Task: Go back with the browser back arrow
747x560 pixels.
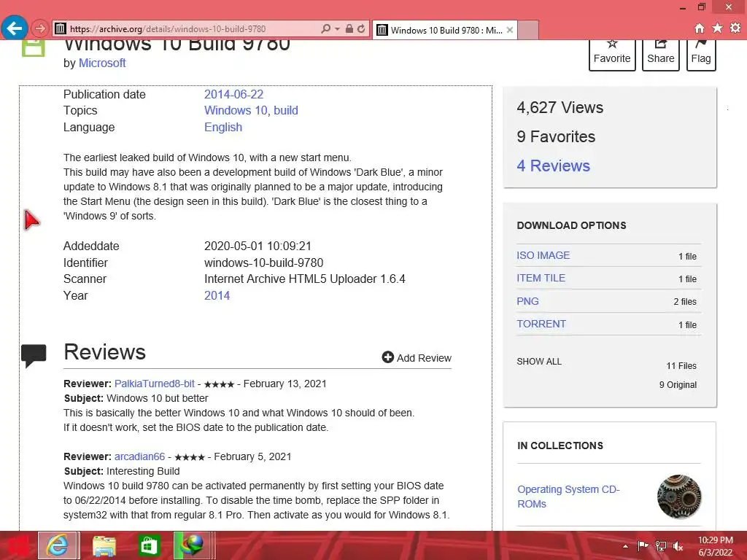Action: tap(15, 28)
